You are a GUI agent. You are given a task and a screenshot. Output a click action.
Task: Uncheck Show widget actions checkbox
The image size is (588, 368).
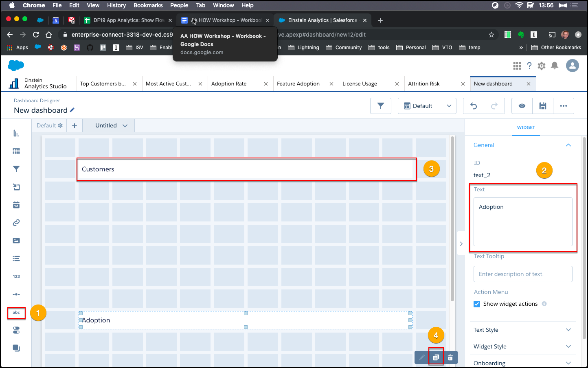click(477, 304)
